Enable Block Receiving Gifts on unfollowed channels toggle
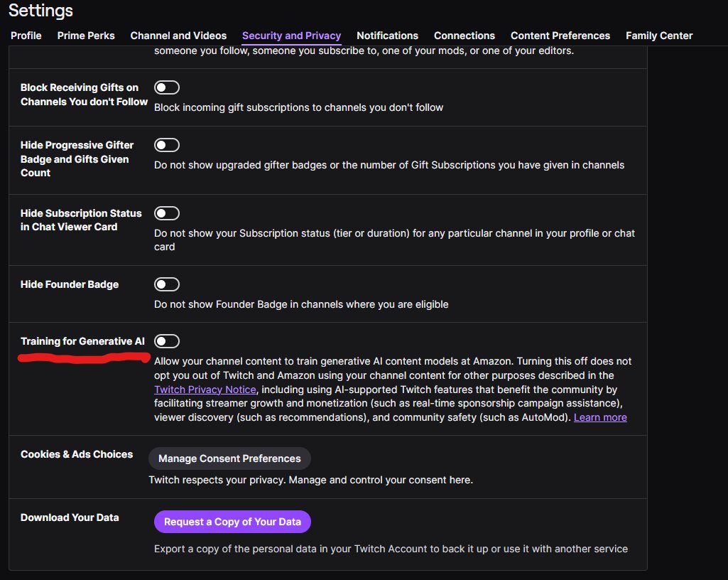Screen dimensions: 728x580 click(167, 87)
